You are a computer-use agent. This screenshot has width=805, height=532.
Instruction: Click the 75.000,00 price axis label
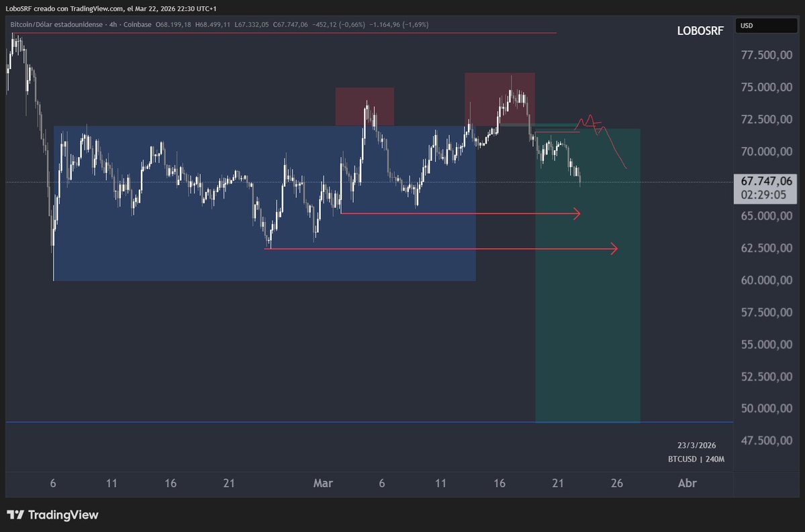coord(767,87)
